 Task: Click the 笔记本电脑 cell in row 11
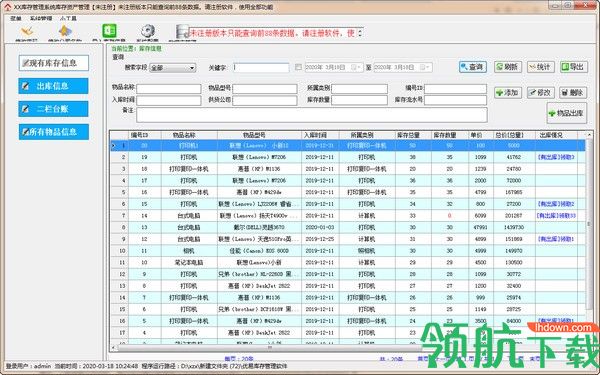point(189,262)
